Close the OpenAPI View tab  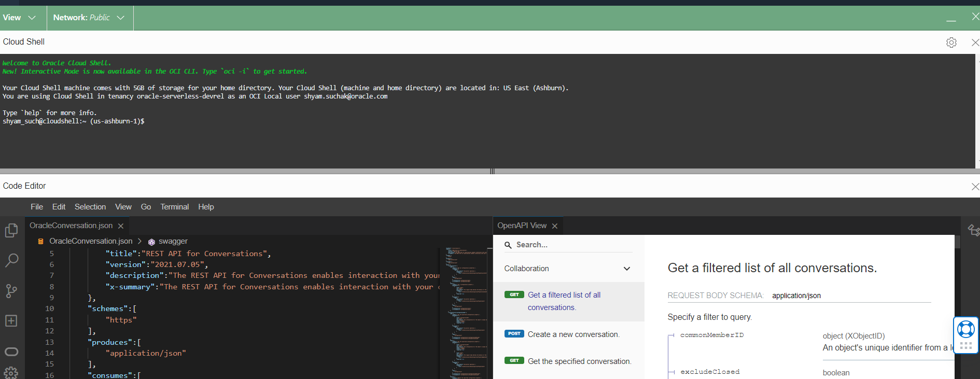[x=555, y=226]
